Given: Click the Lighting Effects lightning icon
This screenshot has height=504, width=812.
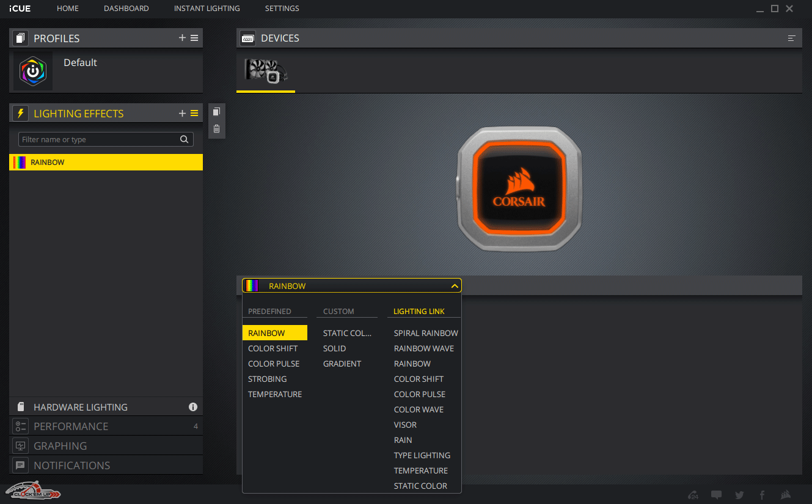Looking at the screenshot, I should click(20, 113).
